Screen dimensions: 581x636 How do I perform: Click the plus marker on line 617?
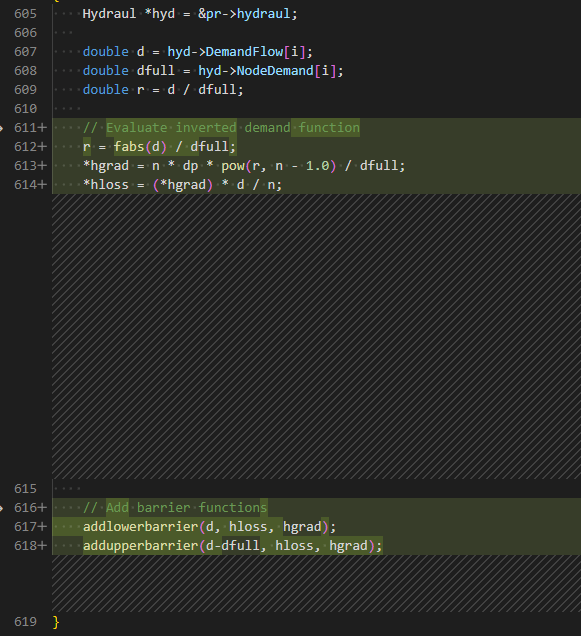click(x=42, y=526)
